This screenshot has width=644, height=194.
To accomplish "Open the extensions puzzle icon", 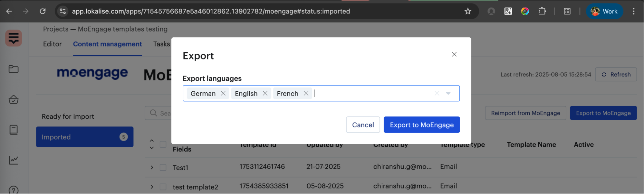I will pos(542,11).
